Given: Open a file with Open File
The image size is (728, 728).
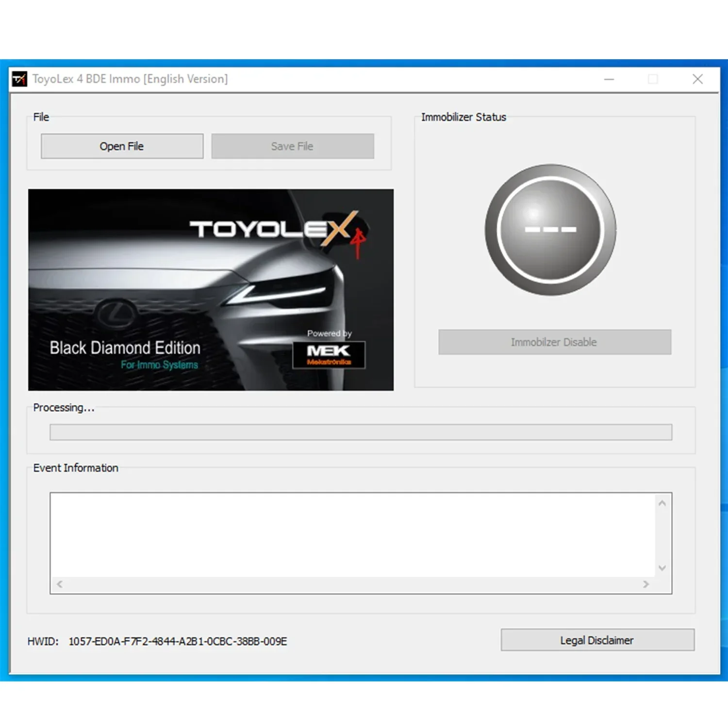Looking at the screenshot, I should click(121, 146).
